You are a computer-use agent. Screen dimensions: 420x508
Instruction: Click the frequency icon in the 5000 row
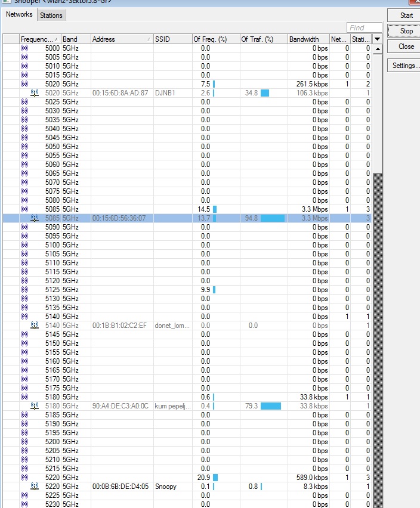click(24, 48)
